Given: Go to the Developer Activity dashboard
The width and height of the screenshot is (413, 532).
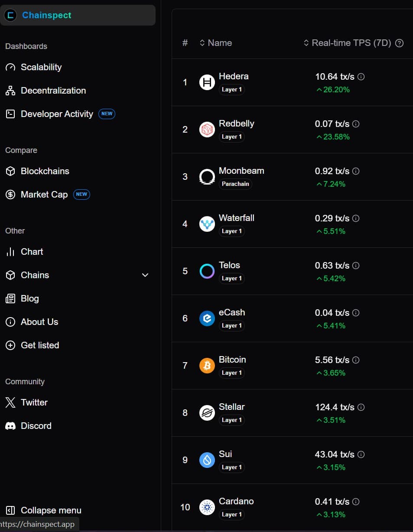Looking at the screenshot, I should 56,114.
